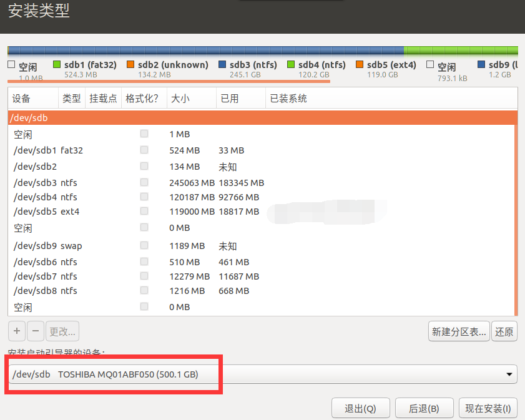Viewport: 525px width, 420px height.
Task: Select the sdb9 legend square
Action: [481, 64]
